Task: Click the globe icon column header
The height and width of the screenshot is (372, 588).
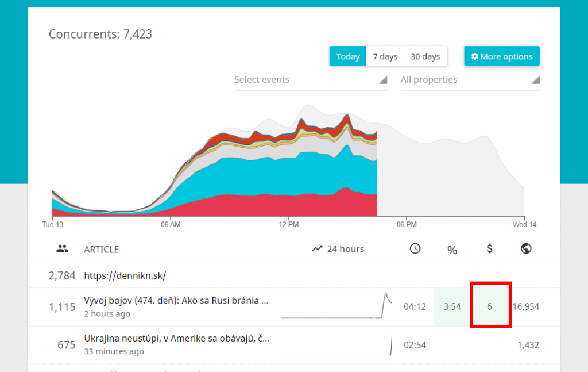Action: (x=526, y=248)
